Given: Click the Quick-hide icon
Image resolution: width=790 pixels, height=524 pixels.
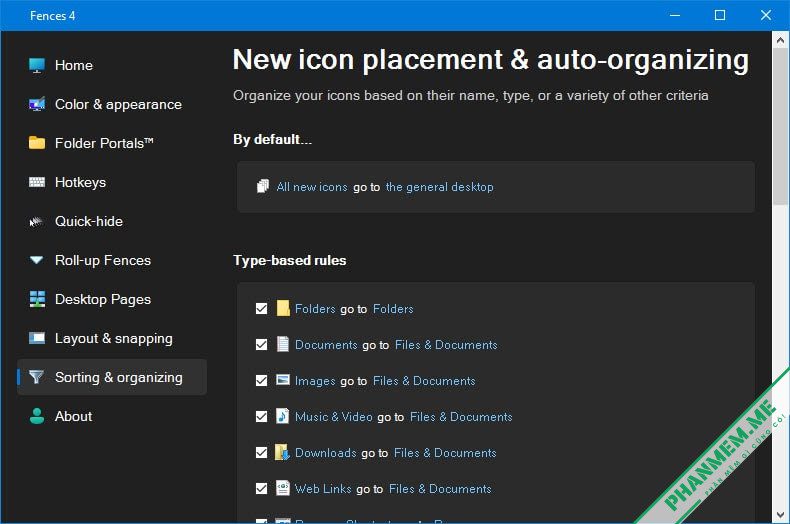Looking at the screenshot, I should point(37,221).
